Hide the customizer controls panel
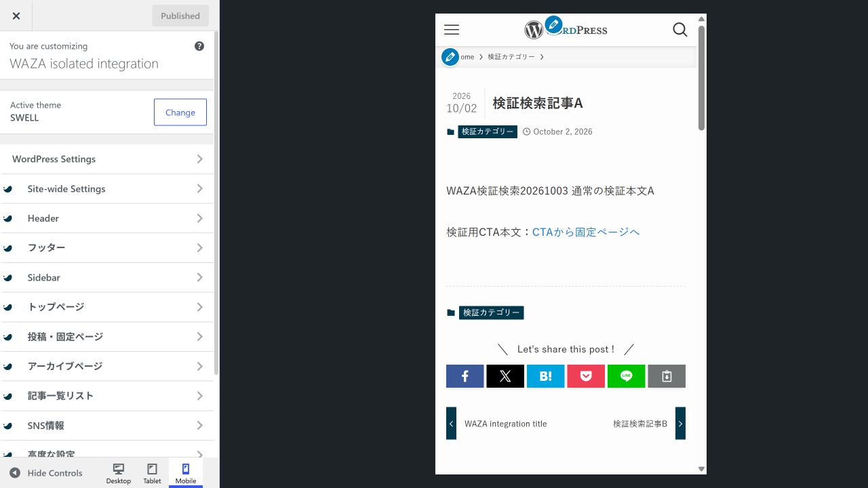The height and width of the screenshot is (488, 868). 46,473
